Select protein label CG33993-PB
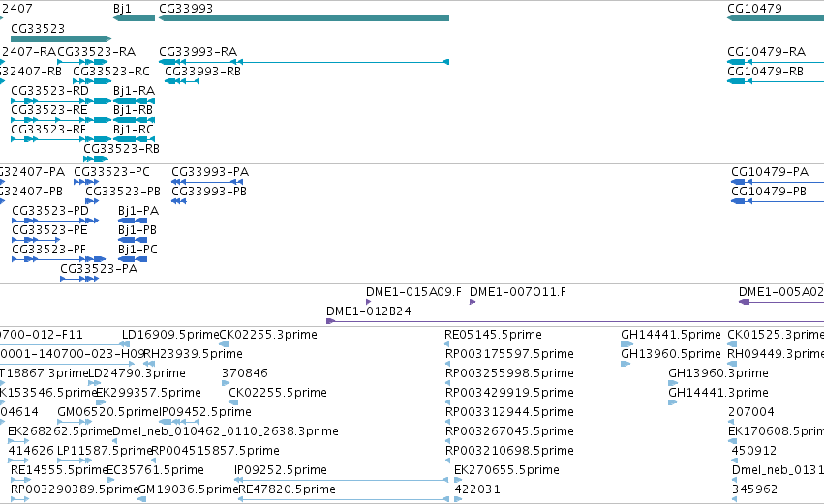The width and height of the screenshot is (824, 504). click(209, 192)
